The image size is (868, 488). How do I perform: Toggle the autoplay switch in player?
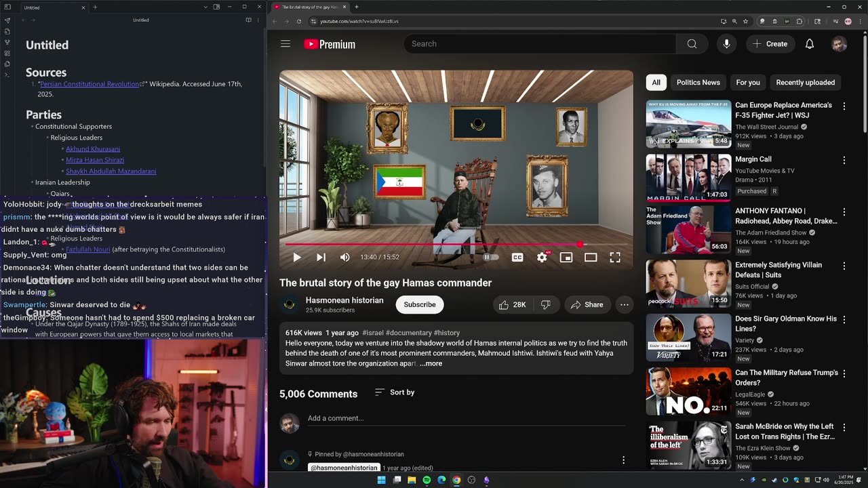coord(491,258)
